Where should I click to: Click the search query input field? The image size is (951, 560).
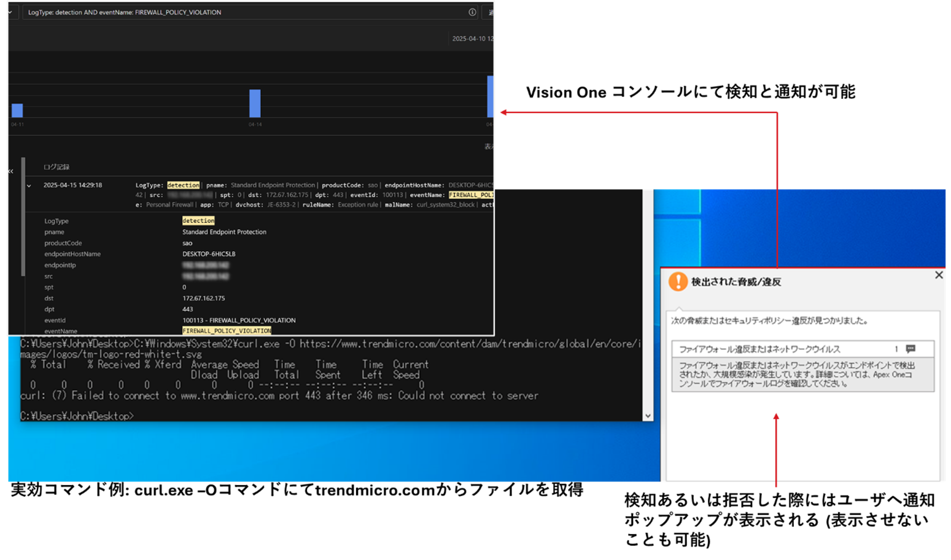coord(246,12)
